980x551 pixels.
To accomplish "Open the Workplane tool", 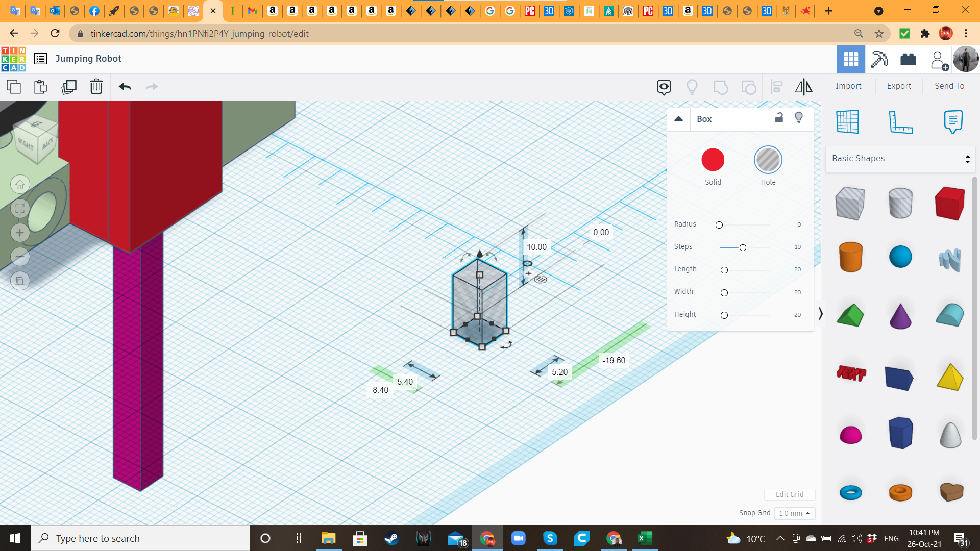I will [848, 121].
